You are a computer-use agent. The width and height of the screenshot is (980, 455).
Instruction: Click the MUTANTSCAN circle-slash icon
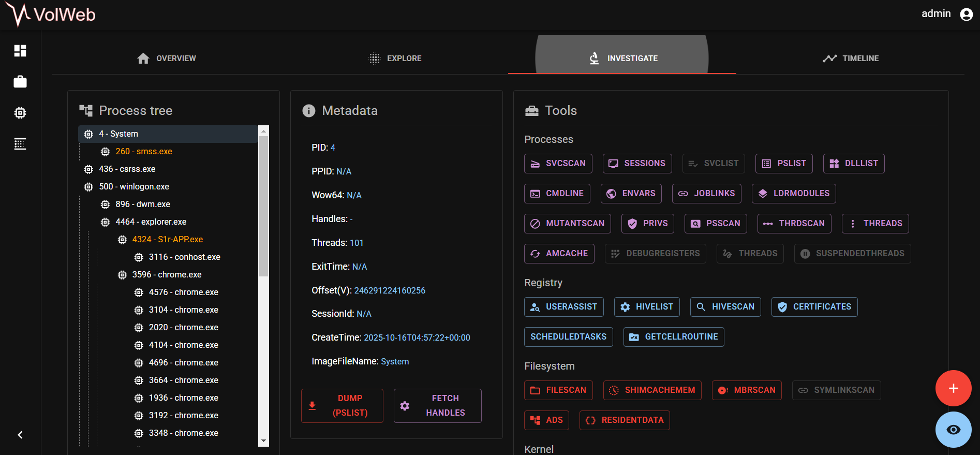[x=535, y=224]
